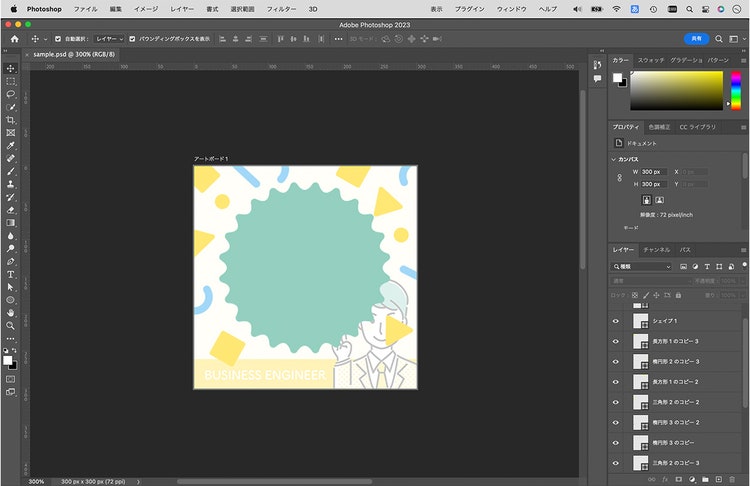
Task: Open the Color panel menu
Action: (x=743, y=61)
